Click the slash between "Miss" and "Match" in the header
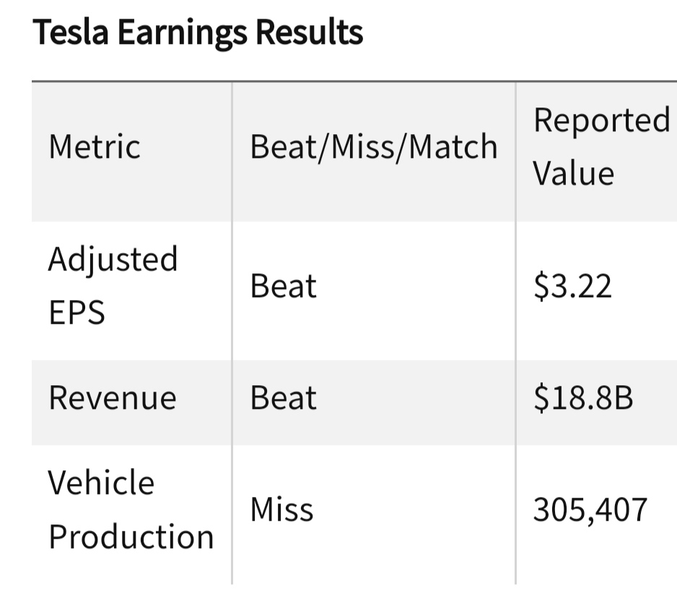 [399, 147]
